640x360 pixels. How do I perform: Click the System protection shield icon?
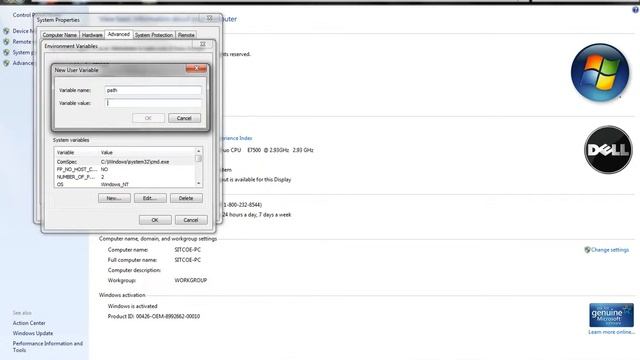(6, 52)
